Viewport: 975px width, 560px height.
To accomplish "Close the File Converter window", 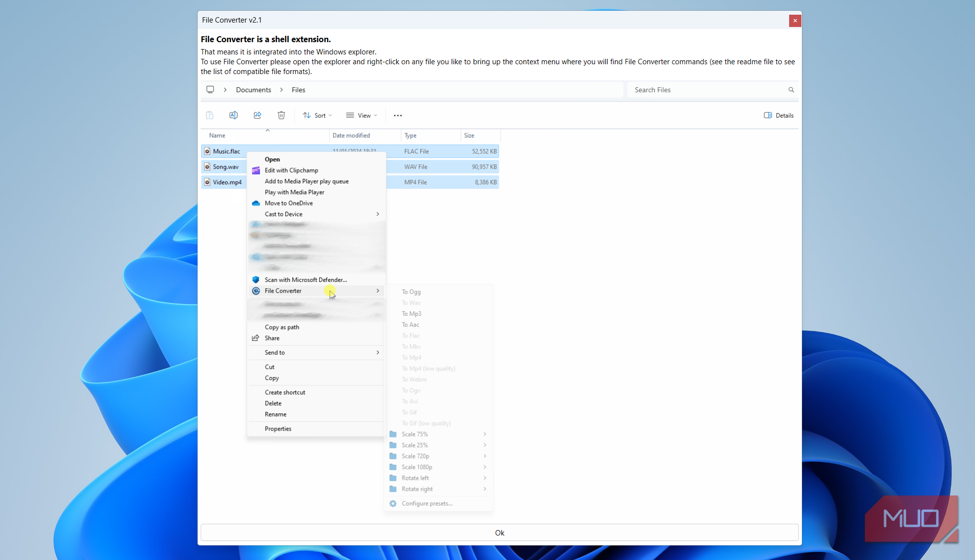I will [795, 20].
